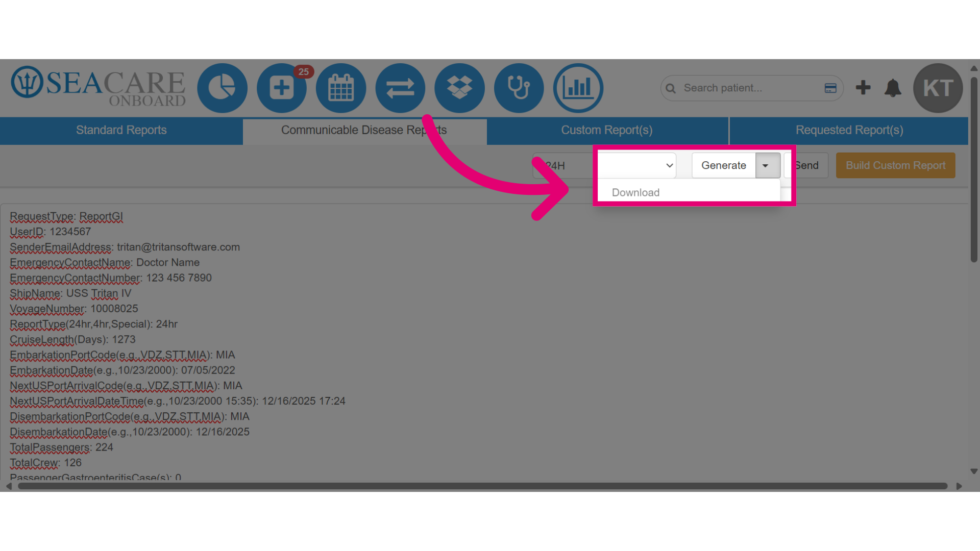This screenshot has height=551, width=980.
Task: Open the medical cross icon with 25 badge
Action: click(282, 88)
